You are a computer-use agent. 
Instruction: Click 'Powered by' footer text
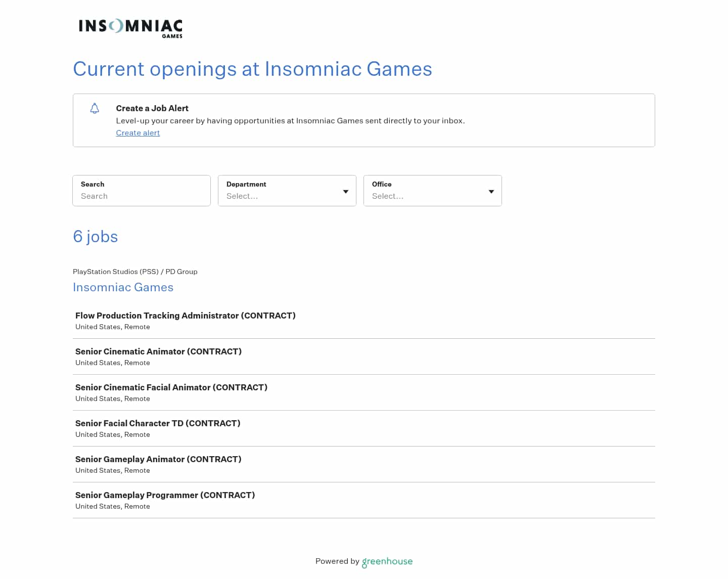[x=337, y=561]
